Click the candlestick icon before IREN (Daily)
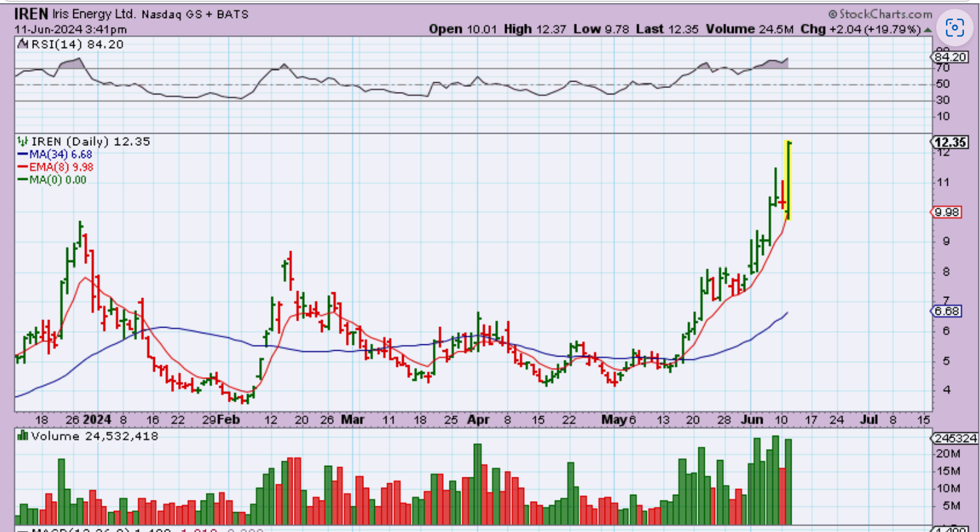Viewport: 980px width, 532px height. pos(23,141)
